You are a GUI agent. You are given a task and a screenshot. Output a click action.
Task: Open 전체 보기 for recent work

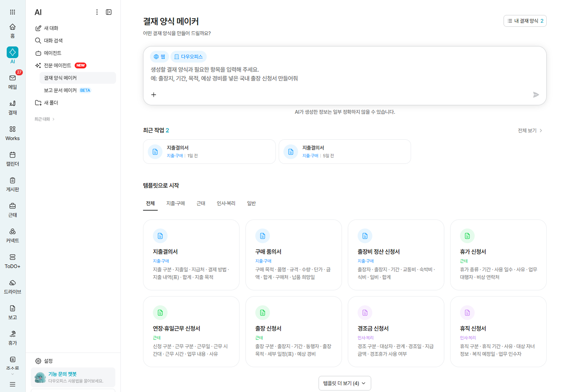[x=530, y=130]
